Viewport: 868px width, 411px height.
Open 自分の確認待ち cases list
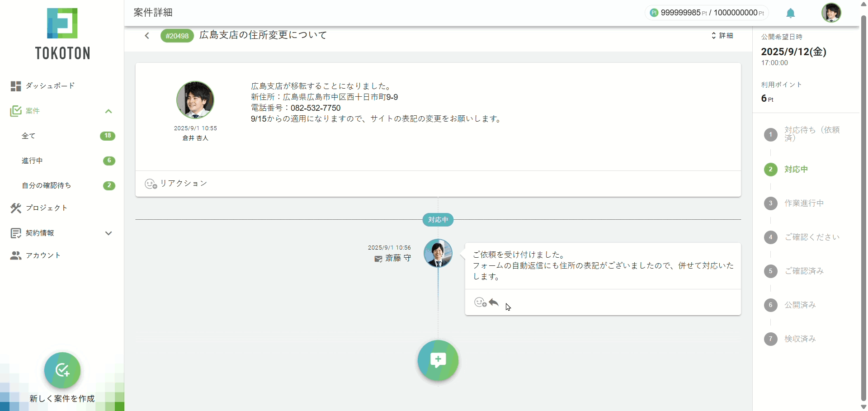click(x=46, y=186)
